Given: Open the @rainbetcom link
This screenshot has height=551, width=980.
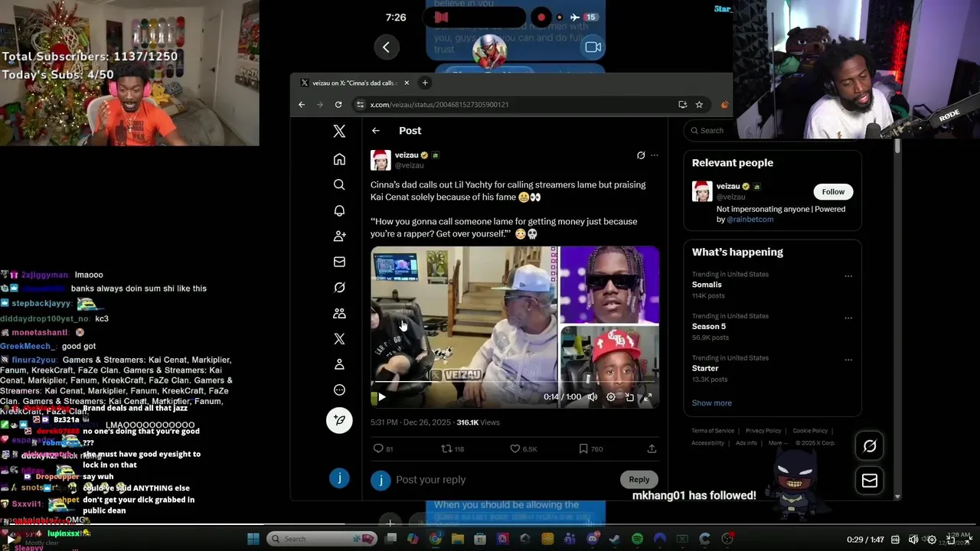Looking at the screenshot, I should tap(750, 219).
